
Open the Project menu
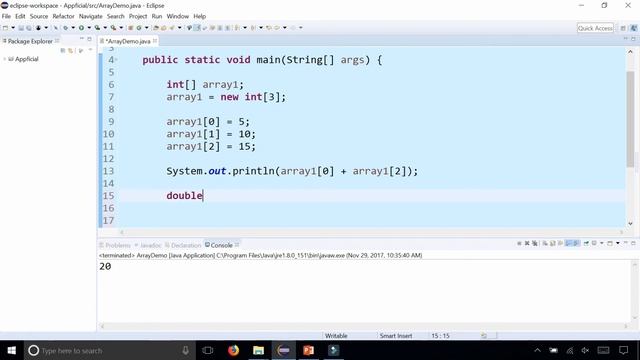pyautogui.click(x=138, y=16)
